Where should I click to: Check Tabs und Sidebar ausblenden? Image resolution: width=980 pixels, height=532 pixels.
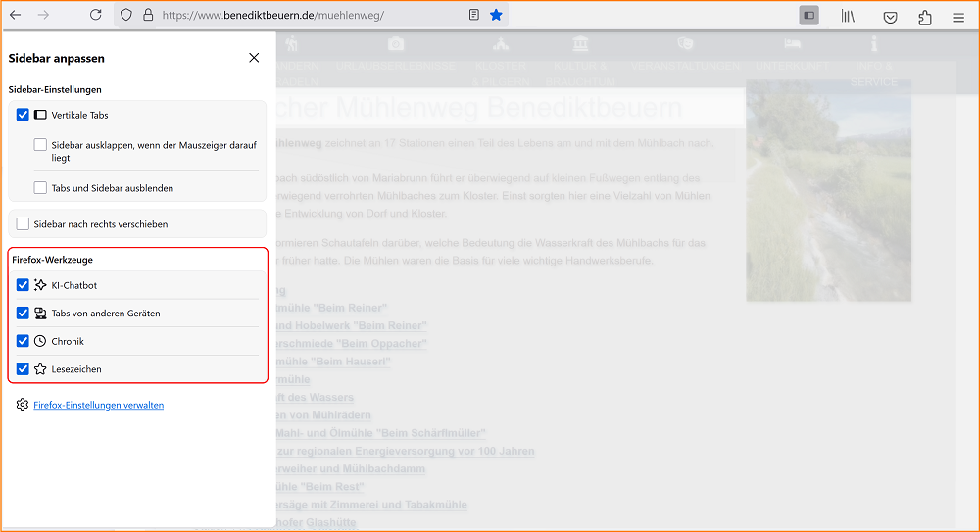(x=40, y=187)
